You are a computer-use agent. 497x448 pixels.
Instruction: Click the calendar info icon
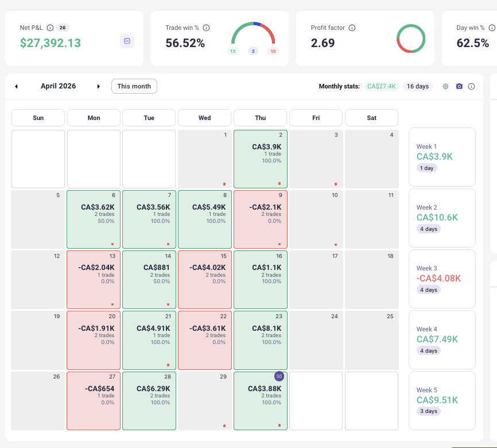point(471,86)
